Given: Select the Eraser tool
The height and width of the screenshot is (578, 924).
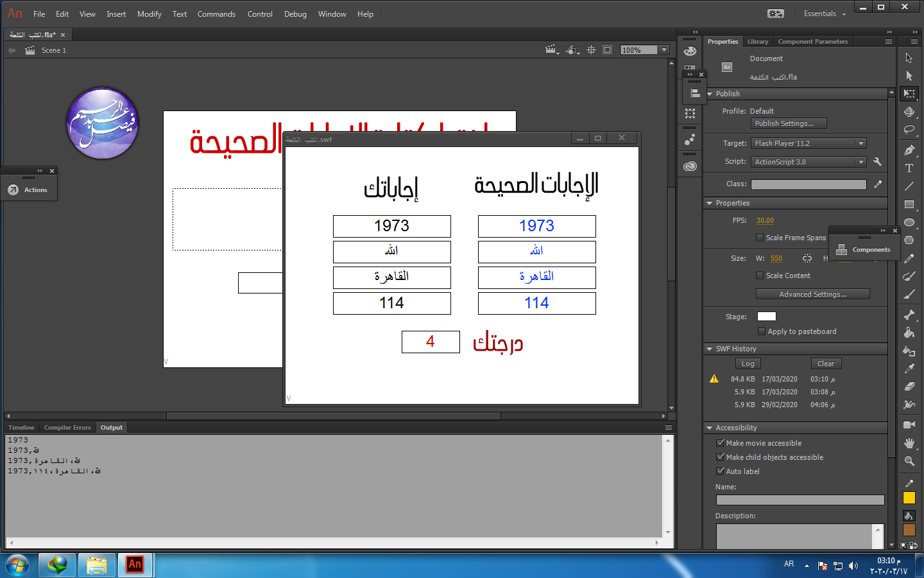Looking at the screenshot, I should (909, 387).
